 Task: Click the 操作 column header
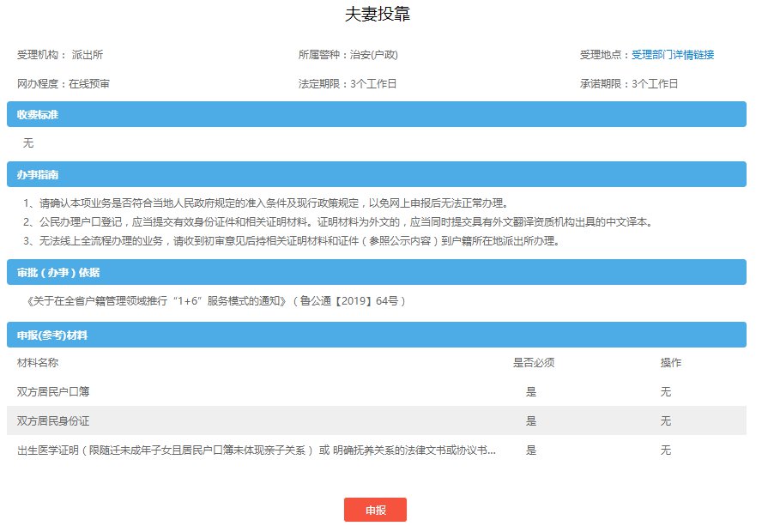coord(670,362)
